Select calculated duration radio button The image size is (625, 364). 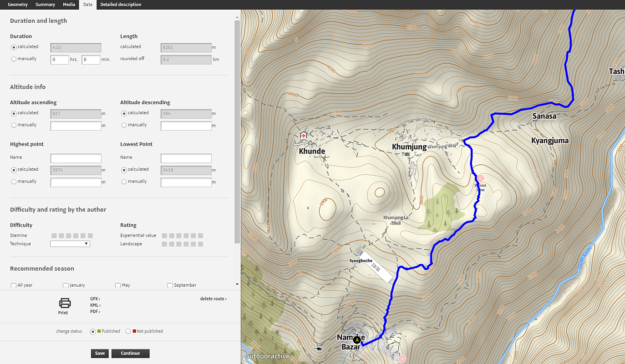(x=14, y=47)
